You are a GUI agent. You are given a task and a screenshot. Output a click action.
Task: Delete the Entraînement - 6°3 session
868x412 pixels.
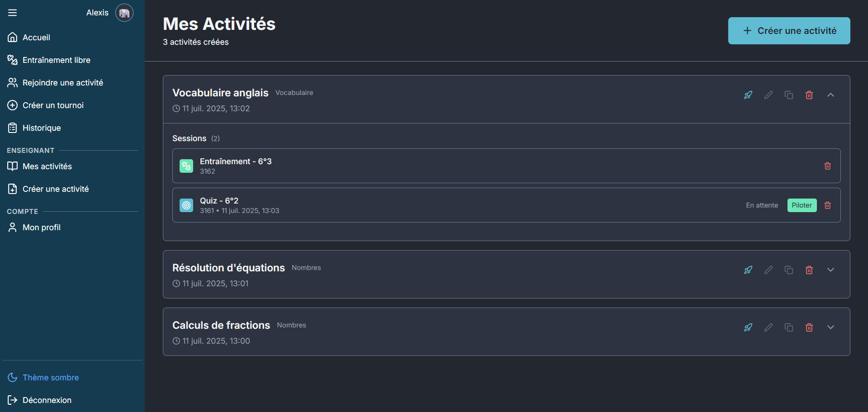[827, 166]
